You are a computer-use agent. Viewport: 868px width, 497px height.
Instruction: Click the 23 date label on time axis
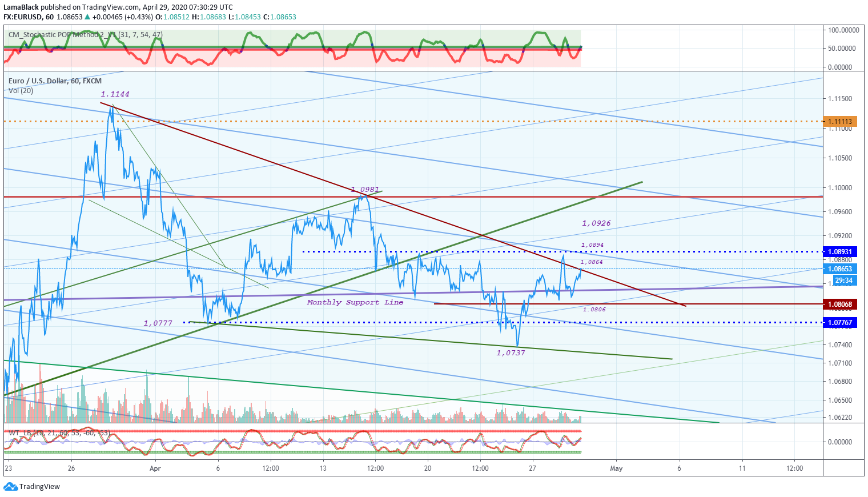pyautogui.click(x=8, y=468)
